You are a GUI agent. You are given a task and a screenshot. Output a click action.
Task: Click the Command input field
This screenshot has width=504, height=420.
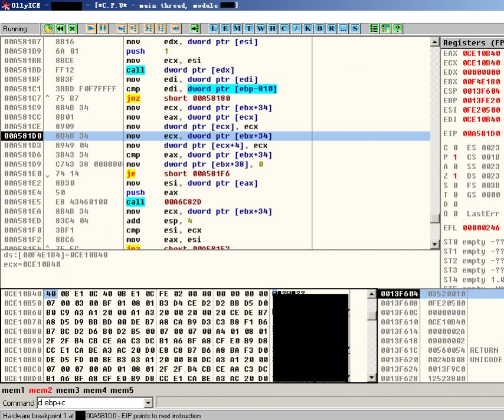click(x=91, y=403)
